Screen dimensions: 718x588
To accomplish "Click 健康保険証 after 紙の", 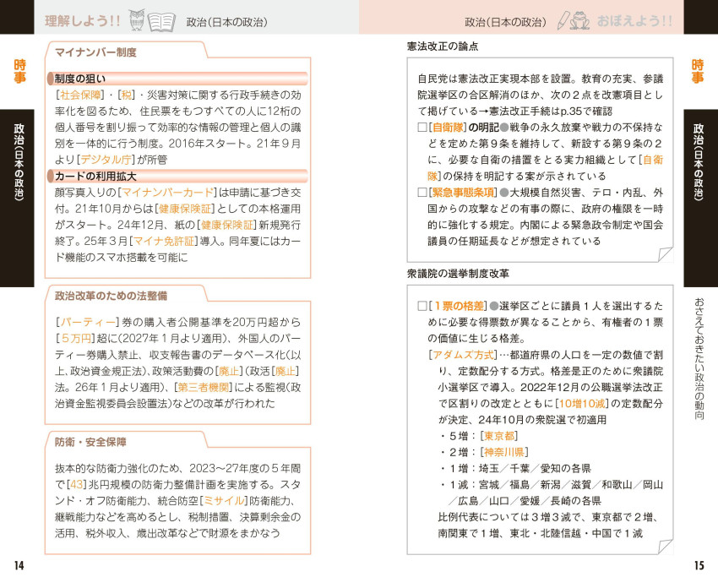I will 227,225.
